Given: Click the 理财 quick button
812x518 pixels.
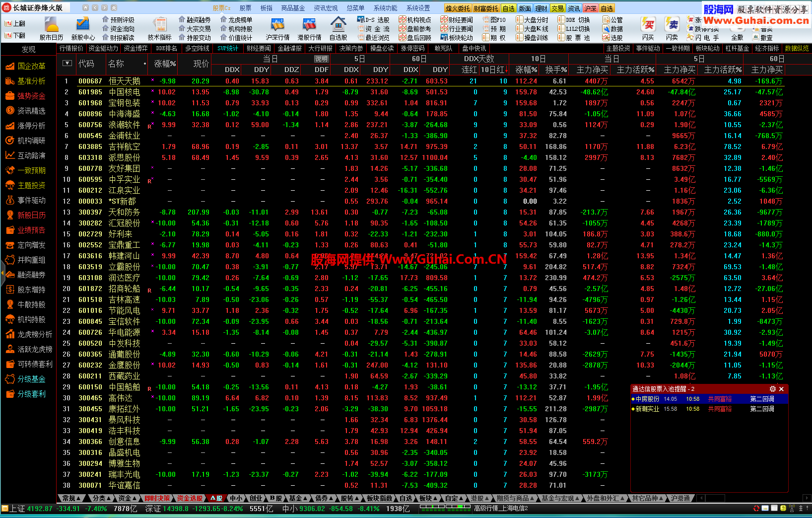Looking at the screenshot, I should pyautogui.click(x=541, y=8).
